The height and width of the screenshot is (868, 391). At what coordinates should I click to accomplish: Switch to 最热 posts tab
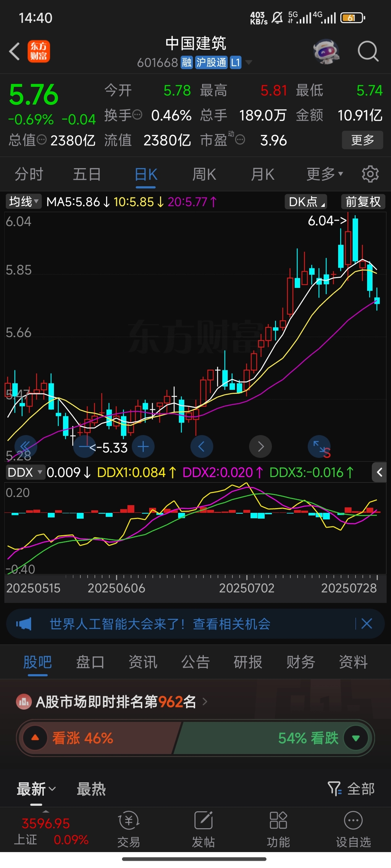[x=91, y=789]
